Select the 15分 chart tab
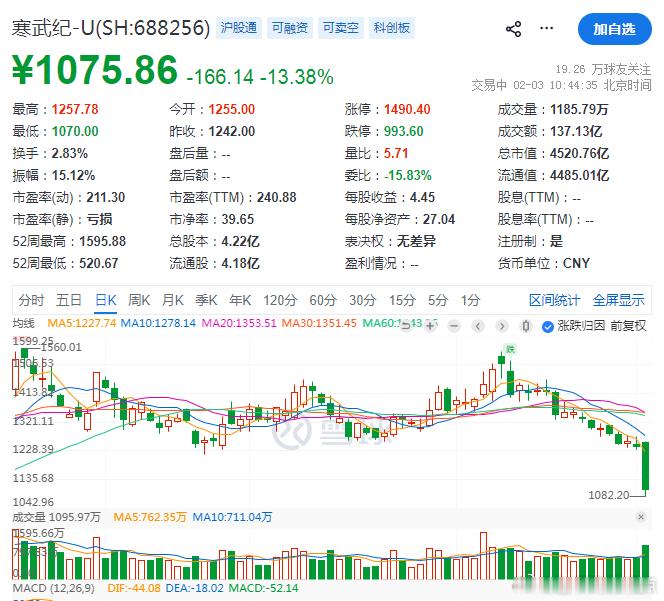This screenshot has height=601, width=664. (x=402, y=300)
